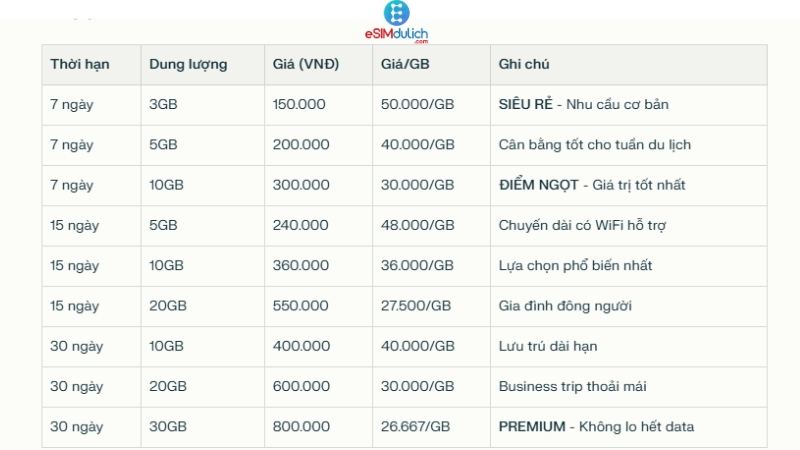The width and height of the screenshot is (800, 450).
Task: Select 'Gia đình đông người' note
Action: [565, 306]
